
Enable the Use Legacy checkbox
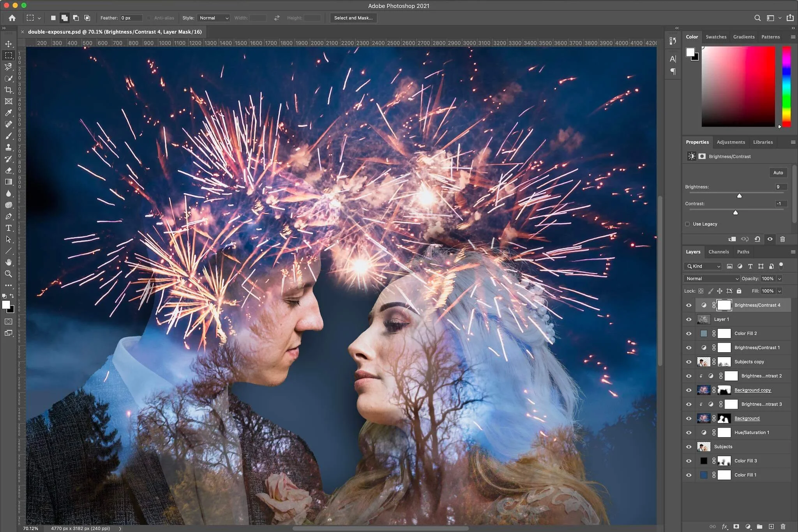pos(688,224)
